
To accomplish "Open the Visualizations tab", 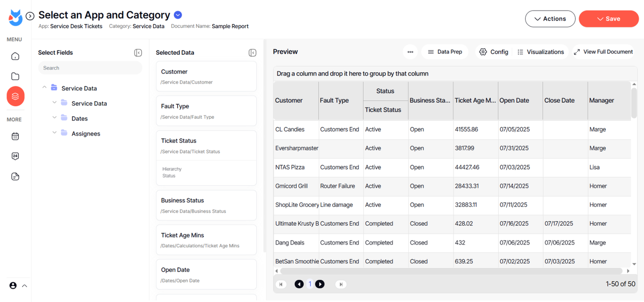I will tap(540, 52).
